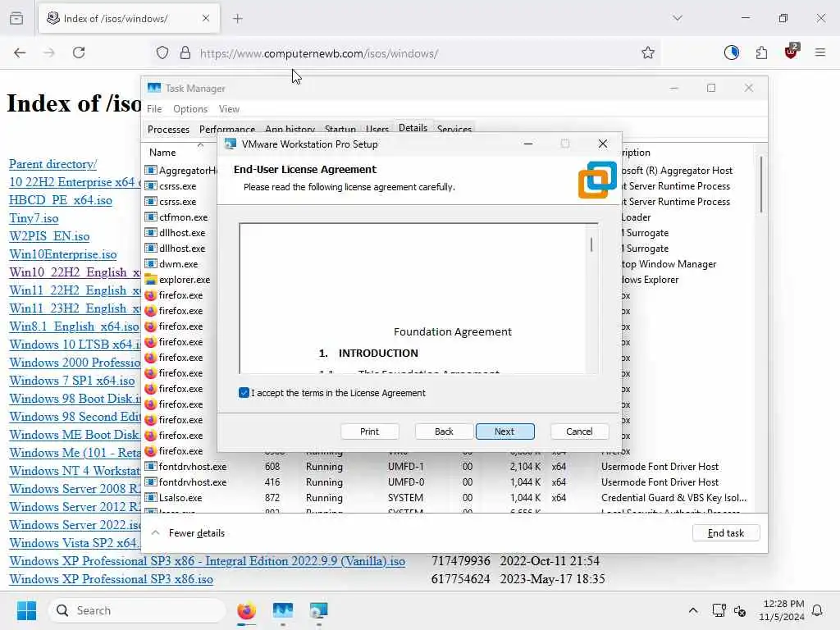Screen dimensions: 840x630
Task: Click the Back button in VMware setup
Action: click(444, 431)
